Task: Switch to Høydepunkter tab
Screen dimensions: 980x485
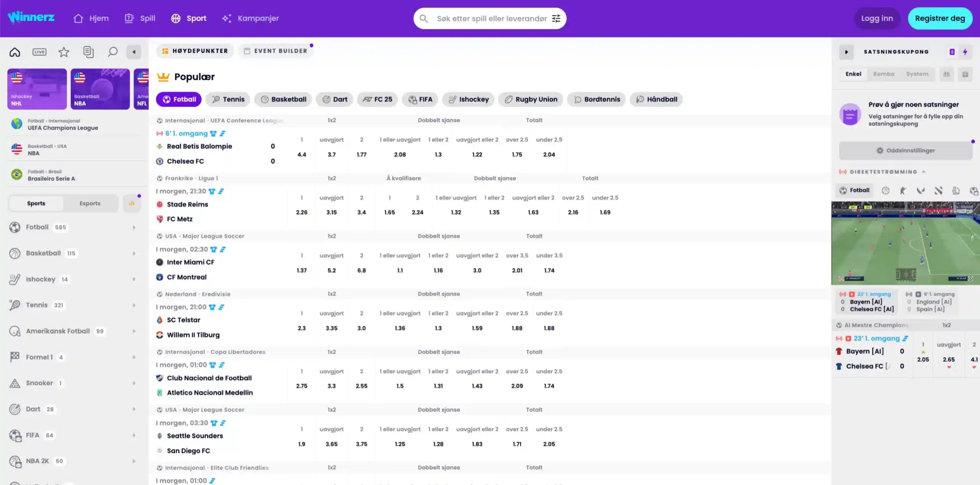Action: coord(195,51)
